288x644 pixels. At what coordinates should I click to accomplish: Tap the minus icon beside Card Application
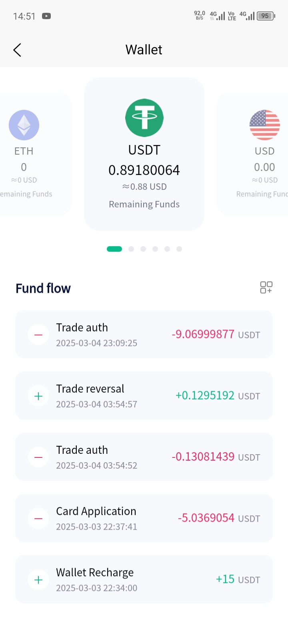click(x=38, y=519)
